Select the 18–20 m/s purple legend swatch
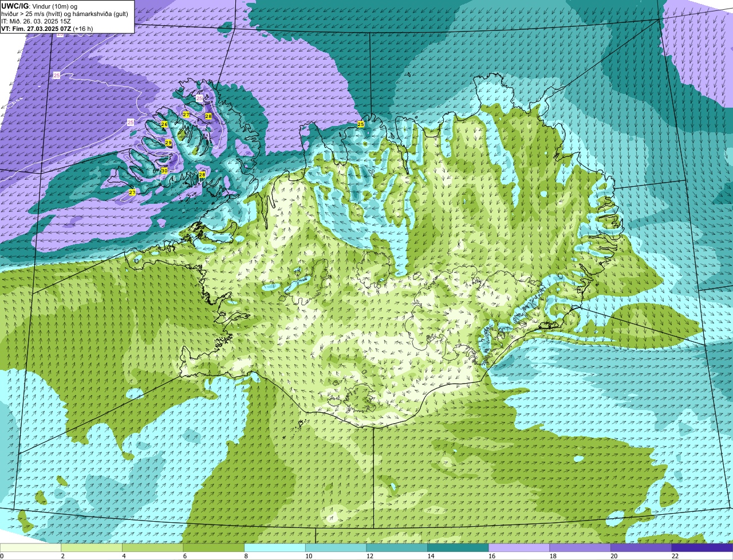Image resolution: width=733 pixels, height=560 pixels. 580,547
